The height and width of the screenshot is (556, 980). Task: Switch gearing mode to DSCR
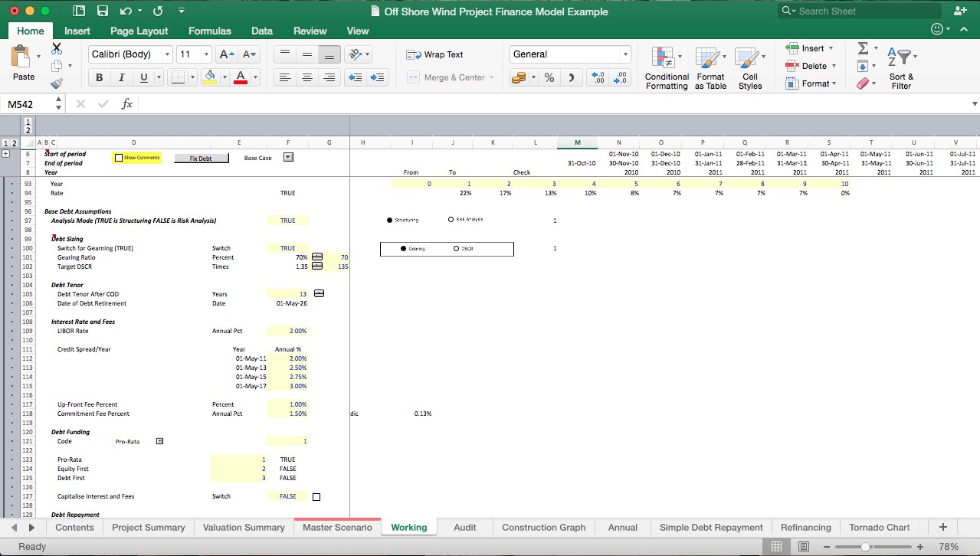456,248
